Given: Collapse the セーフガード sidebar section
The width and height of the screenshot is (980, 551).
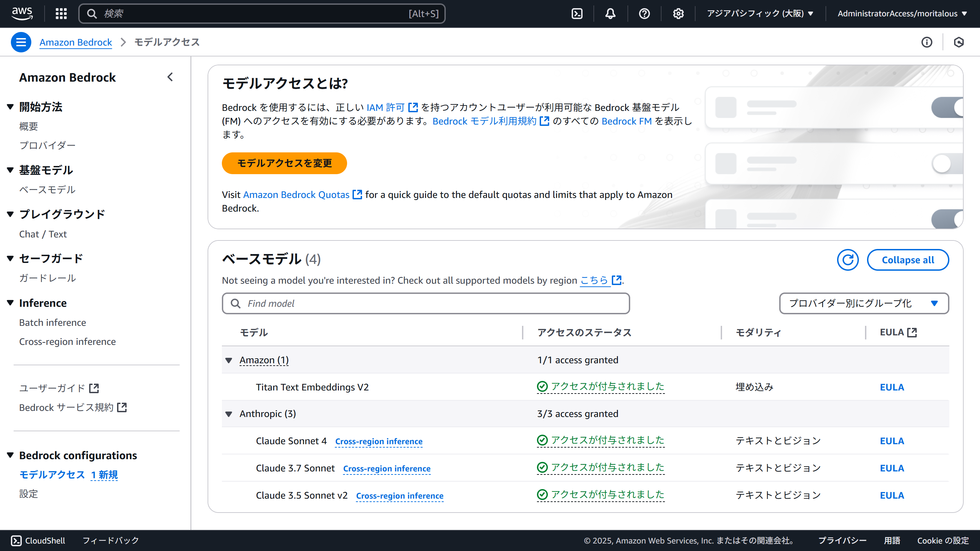Looking at the screenshot, I should (10, 258).
